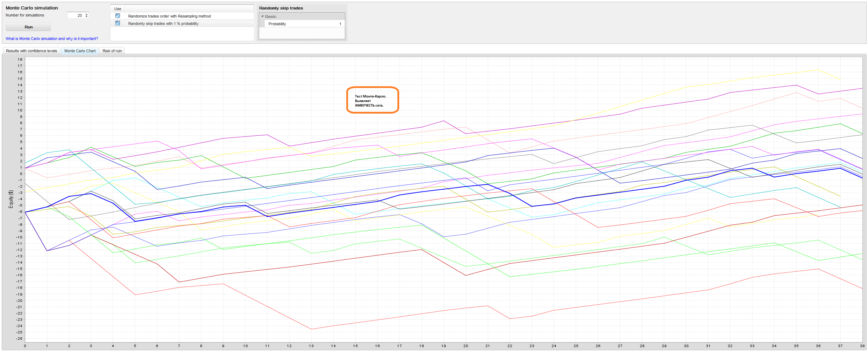Decrease number of simulations with down arrow

click(x=86, y=16)
